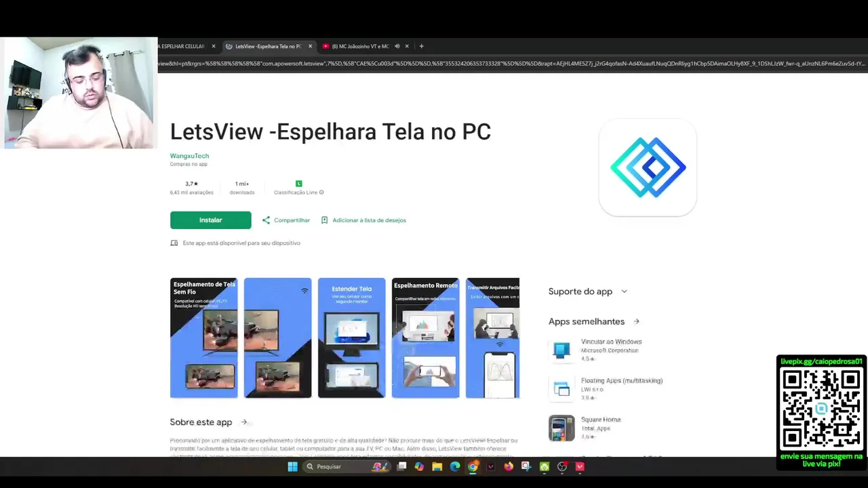The image size is (868, 488).
Task: Click the Vincular ao Windows title text
Action: click(611, 342)
